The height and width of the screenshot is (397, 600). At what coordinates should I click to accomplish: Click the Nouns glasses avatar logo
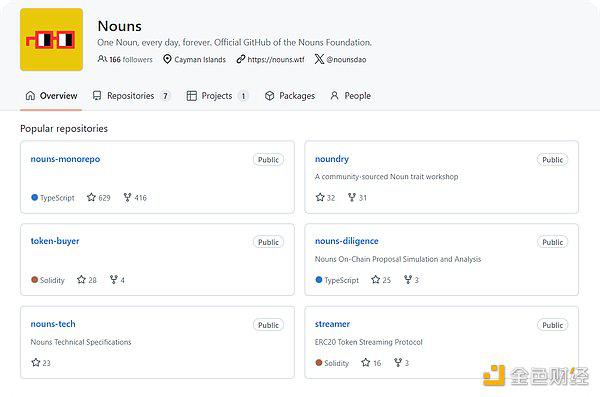[51, 39]
